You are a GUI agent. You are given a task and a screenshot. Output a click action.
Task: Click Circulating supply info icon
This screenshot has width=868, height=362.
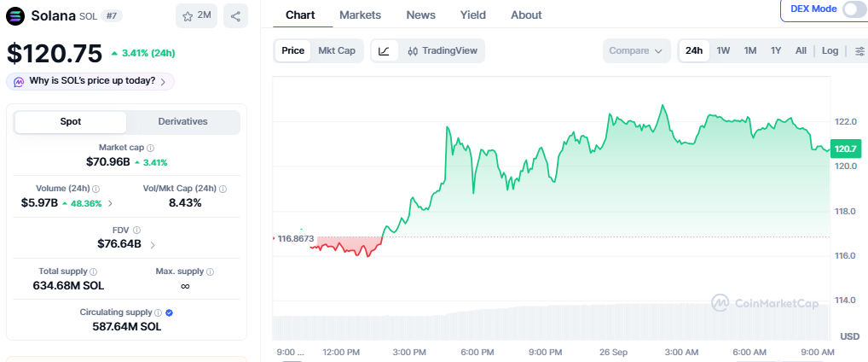coord(159,312)
